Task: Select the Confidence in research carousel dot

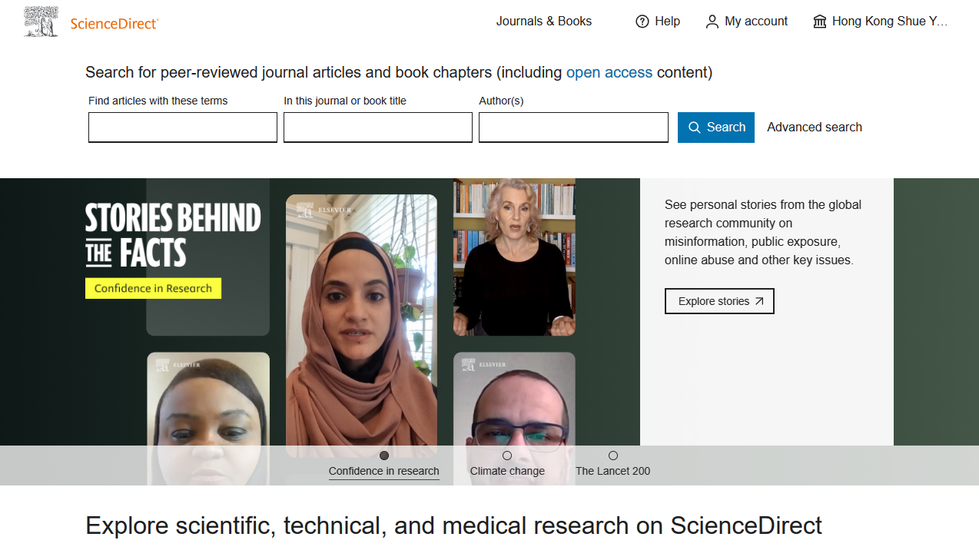Action: point(384,456)
